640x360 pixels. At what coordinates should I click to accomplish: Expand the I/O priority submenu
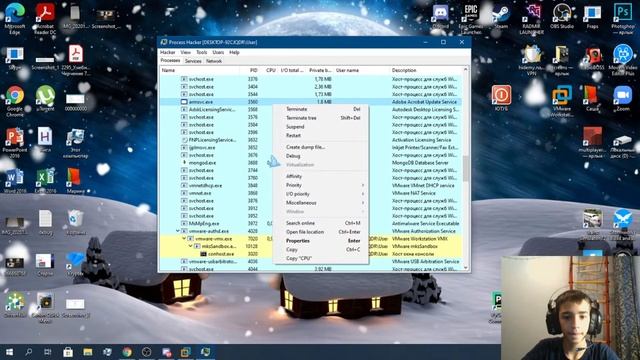pyautogui.click(x=321, y=194)
